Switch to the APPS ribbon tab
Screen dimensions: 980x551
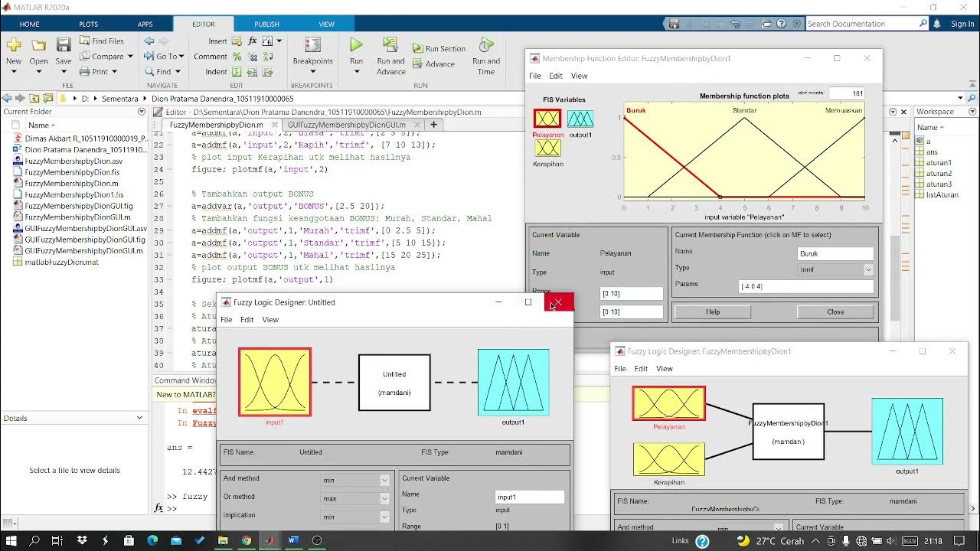coord(145,24)
